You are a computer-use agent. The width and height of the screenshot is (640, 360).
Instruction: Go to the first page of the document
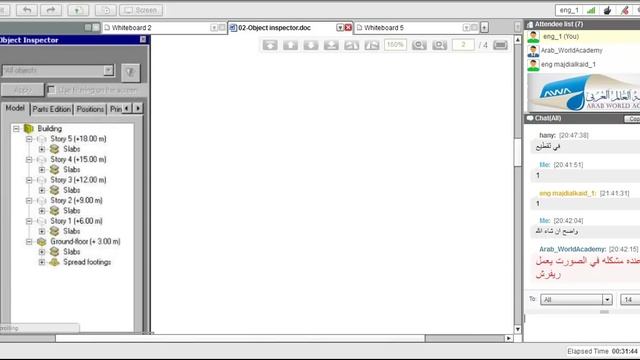point(270,45)
